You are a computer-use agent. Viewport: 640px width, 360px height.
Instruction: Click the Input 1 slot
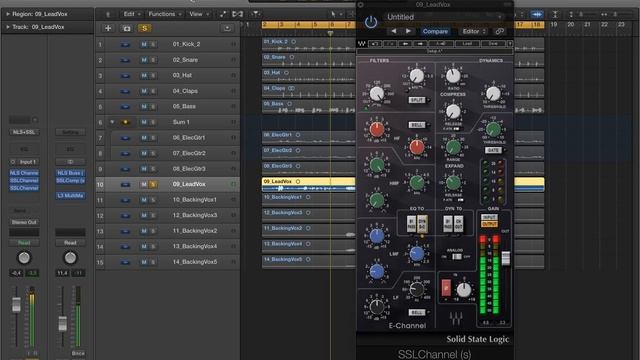tap(24, 162)
